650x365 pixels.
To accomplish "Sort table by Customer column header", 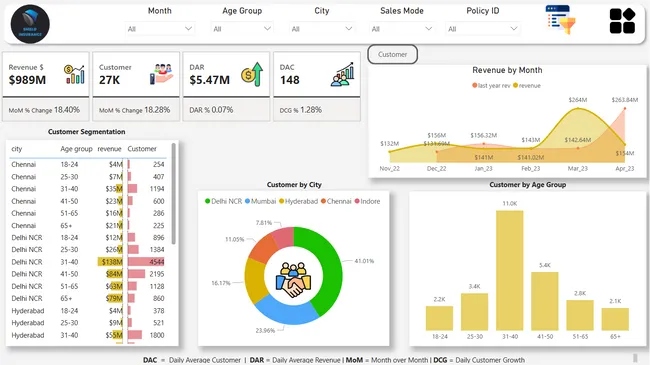I will coord(142,149).
